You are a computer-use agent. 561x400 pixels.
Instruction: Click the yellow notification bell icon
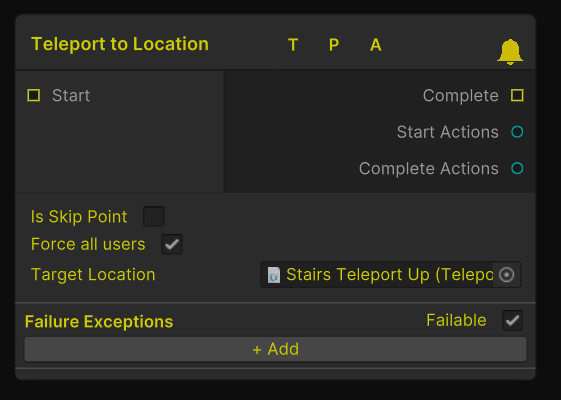pos(510,52)
